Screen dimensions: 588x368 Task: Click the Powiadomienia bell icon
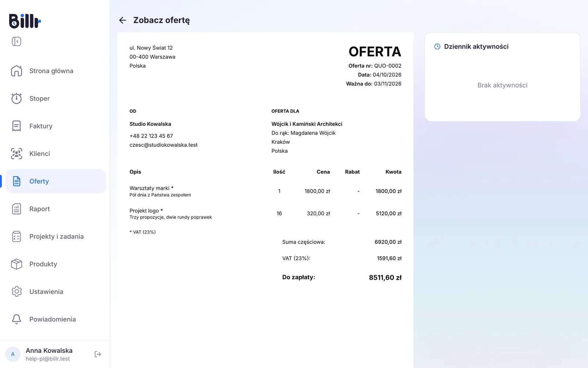(x=17, y=319)
